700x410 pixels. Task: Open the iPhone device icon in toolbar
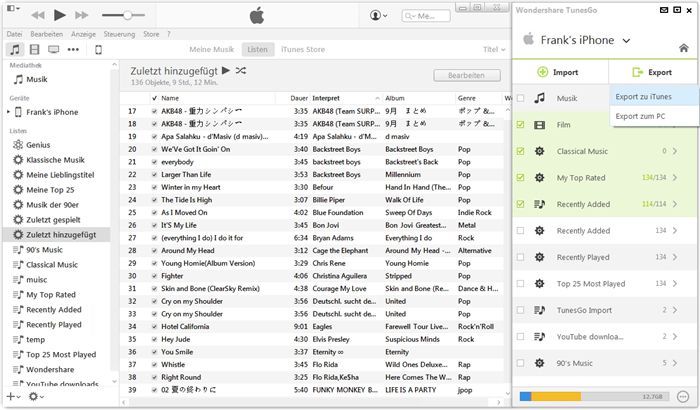[x=99, y=50]
